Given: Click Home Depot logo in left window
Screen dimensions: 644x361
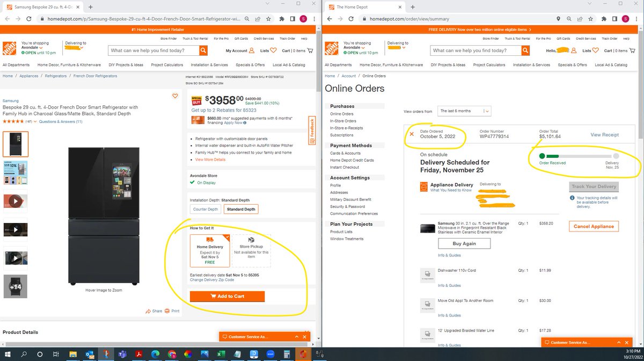Looking at the screenshot, I should coord(9,48).
